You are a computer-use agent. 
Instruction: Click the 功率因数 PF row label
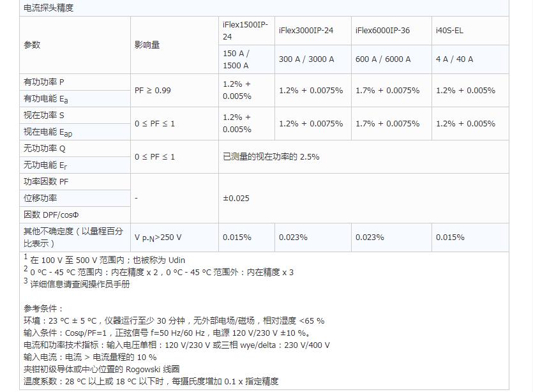click(46, 182)
